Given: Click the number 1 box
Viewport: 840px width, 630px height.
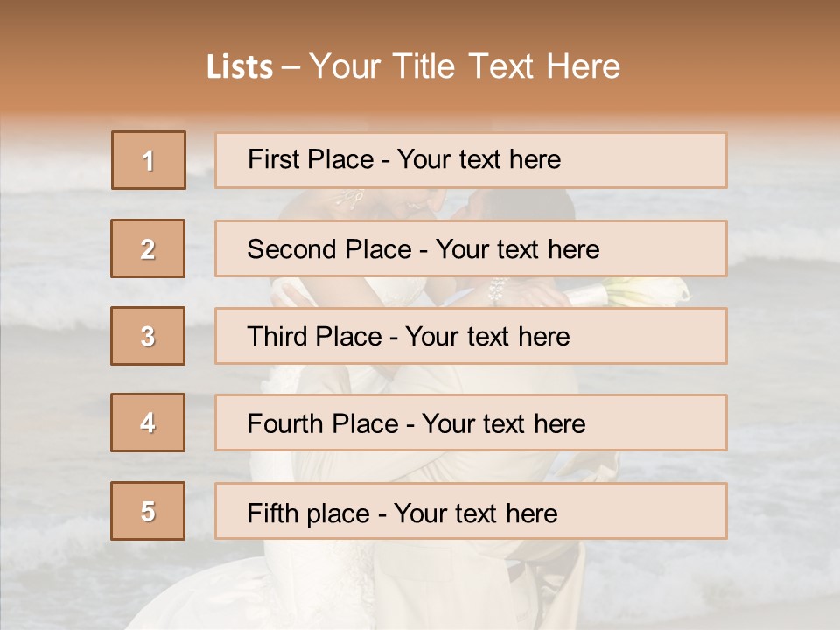Looking at the screenshot, I should pos(148,160).
